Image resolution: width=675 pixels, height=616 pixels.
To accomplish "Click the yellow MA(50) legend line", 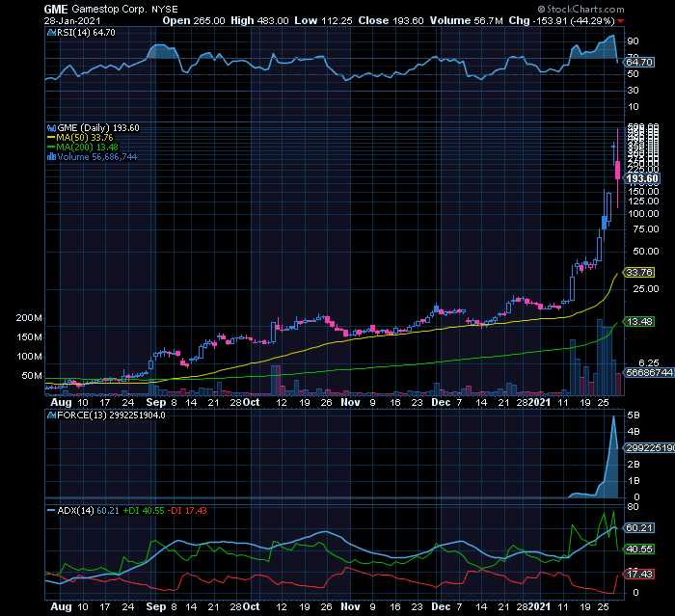I will coord(51,138).
